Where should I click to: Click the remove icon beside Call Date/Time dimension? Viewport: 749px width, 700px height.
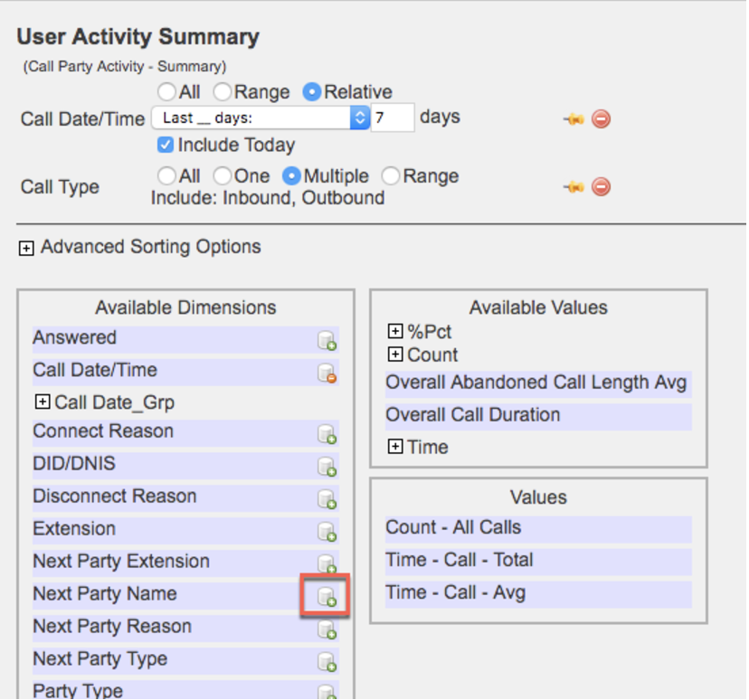click(x=327, y=374)
